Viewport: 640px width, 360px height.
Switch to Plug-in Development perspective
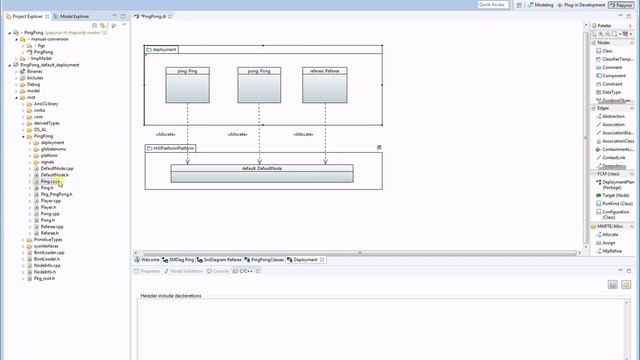click(581, 5)
